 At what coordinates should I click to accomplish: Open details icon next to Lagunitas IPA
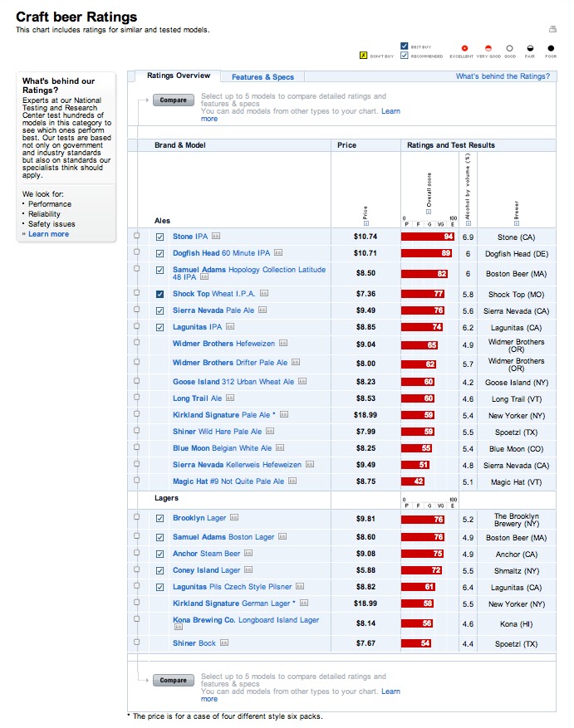(230, 326)
